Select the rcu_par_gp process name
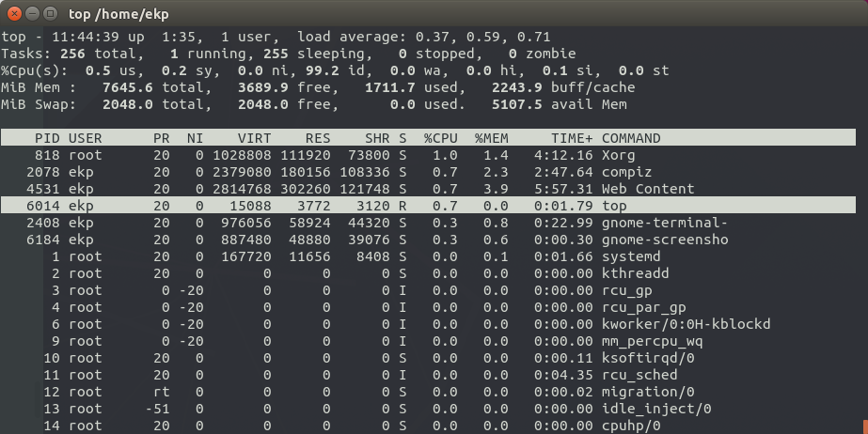Screen dimensions: 868x434 [x=644, y=307]
